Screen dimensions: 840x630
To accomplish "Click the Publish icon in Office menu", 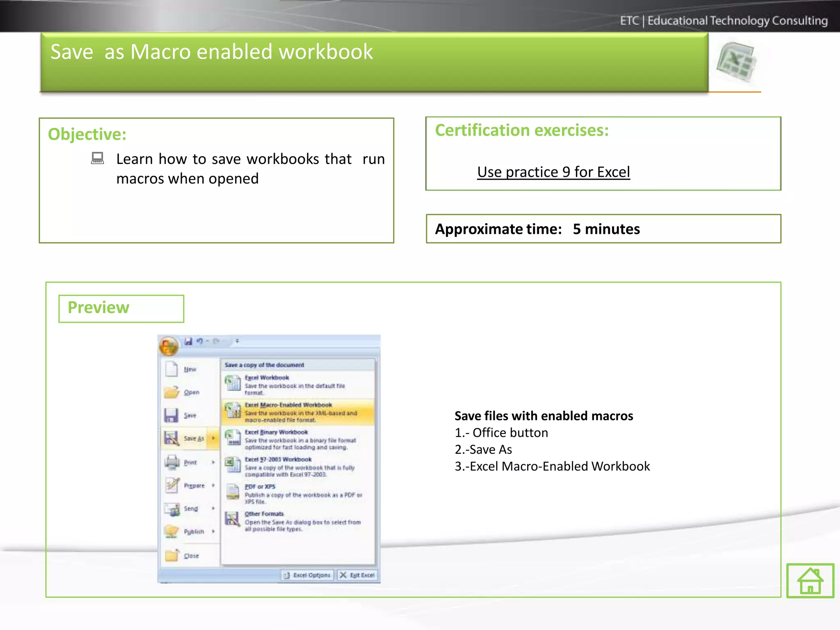I will (x=171, y=532).
